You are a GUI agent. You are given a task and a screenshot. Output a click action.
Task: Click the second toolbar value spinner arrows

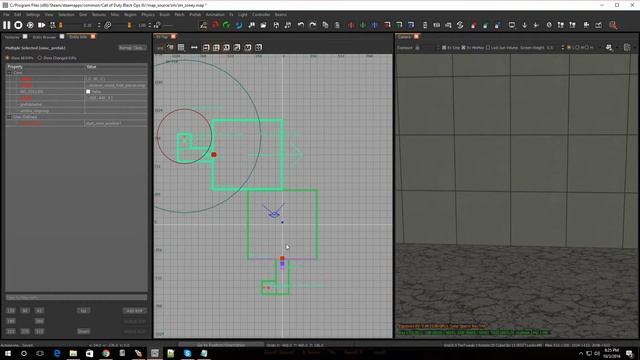149,25
